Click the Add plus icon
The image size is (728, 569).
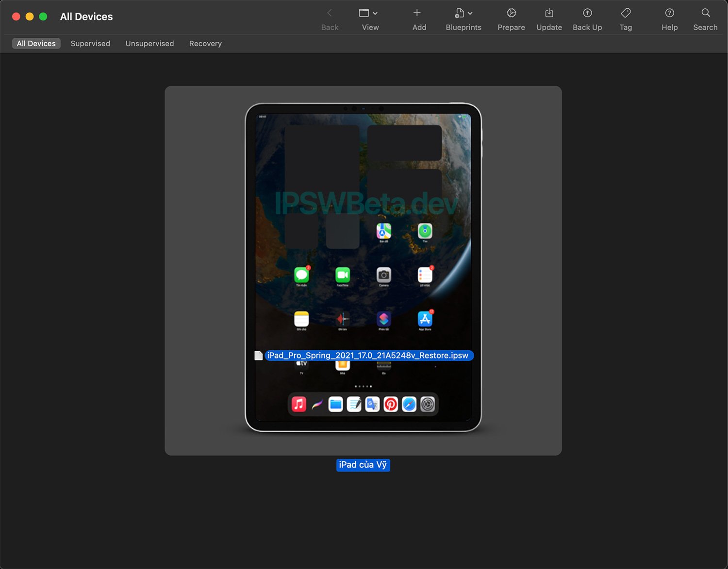coord(417,13)
